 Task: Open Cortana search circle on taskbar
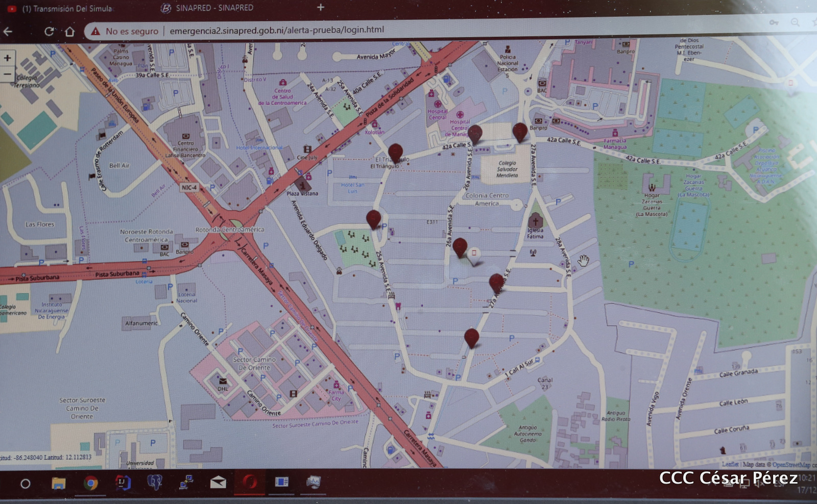25,483
